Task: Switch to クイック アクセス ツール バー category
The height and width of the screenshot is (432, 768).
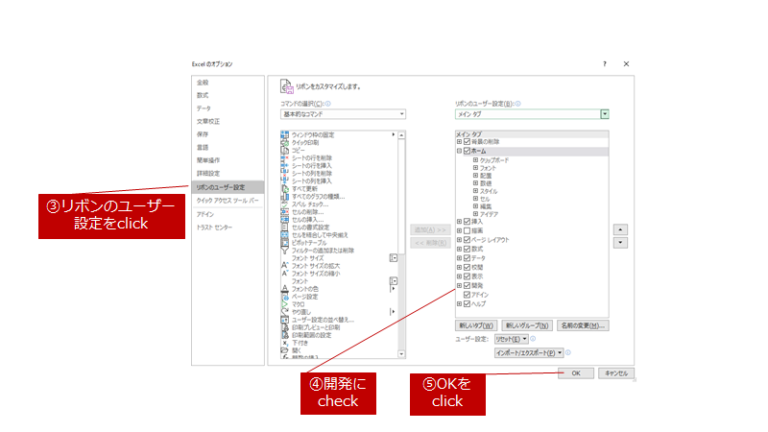Action: (x=226, y=200)
